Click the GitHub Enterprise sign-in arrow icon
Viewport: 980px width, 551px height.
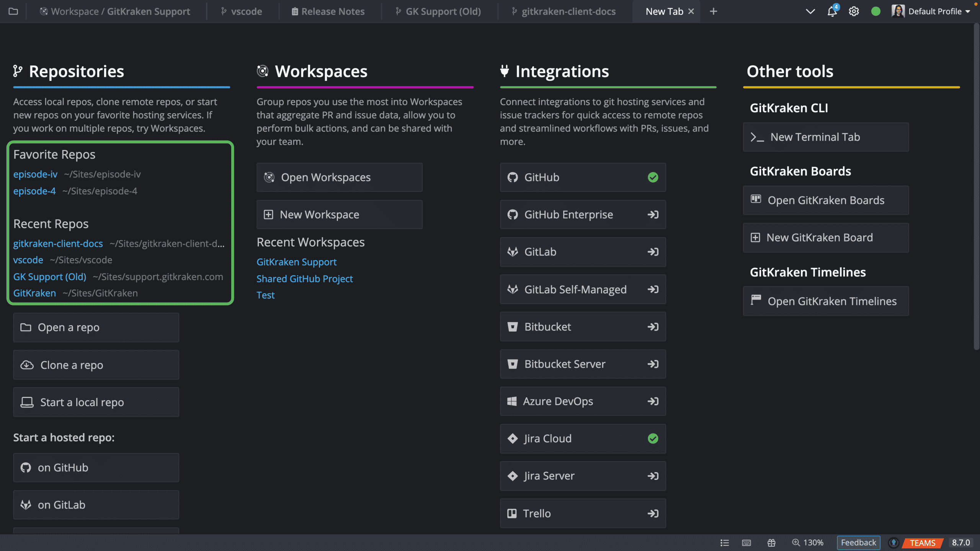click(653, 215)
